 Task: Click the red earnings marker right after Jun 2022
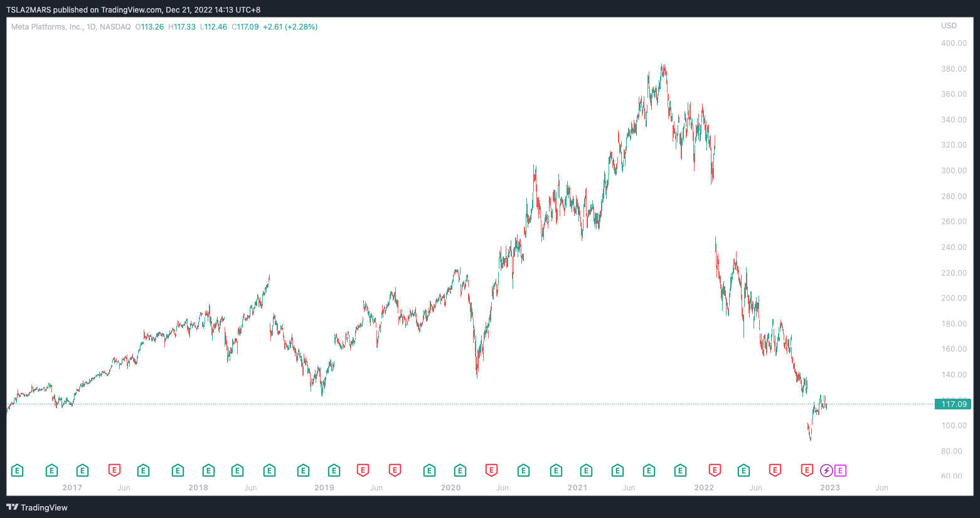pos(775,470)
